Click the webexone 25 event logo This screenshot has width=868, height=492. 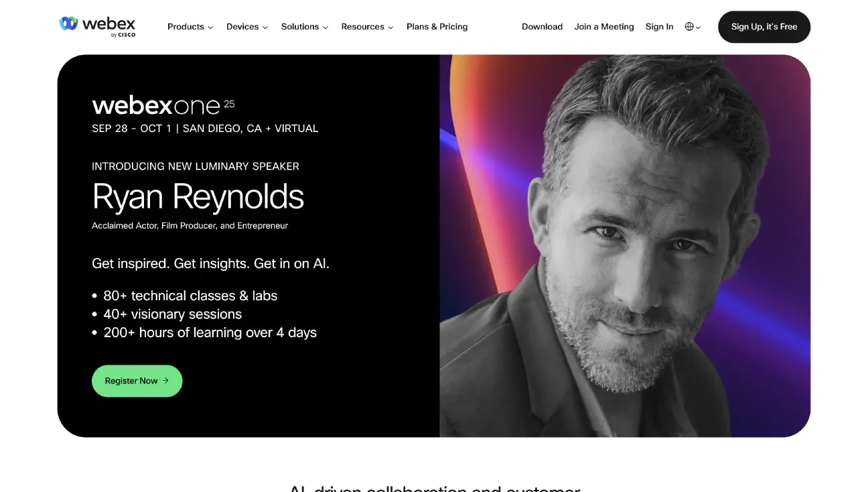(163, 105)
